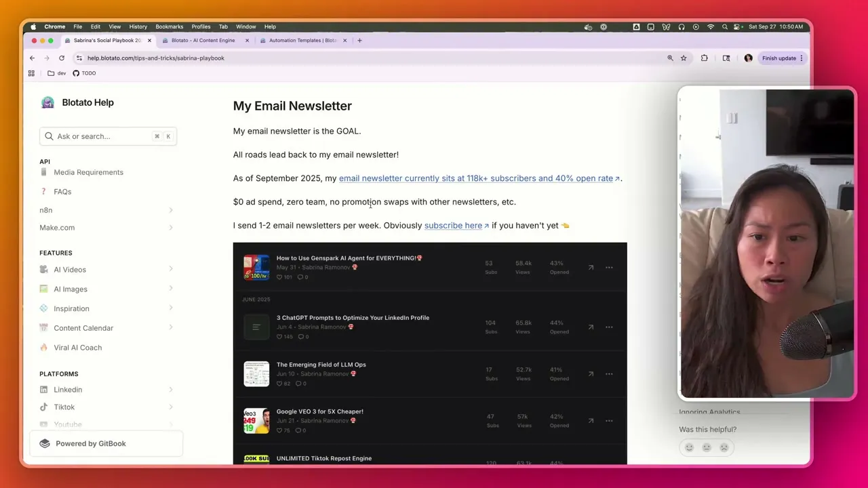This screenshot has height=488, width=868.
Task: Click the subscribe here link
Action: click(x=456, y=226)
